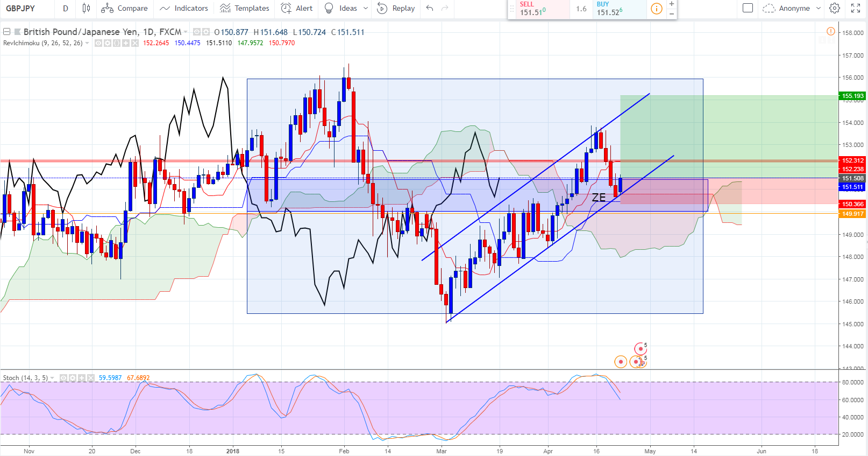868x456 pixels.
Task: Open the Anonyme layout dropdown
Action: click(x=819, y=8)
